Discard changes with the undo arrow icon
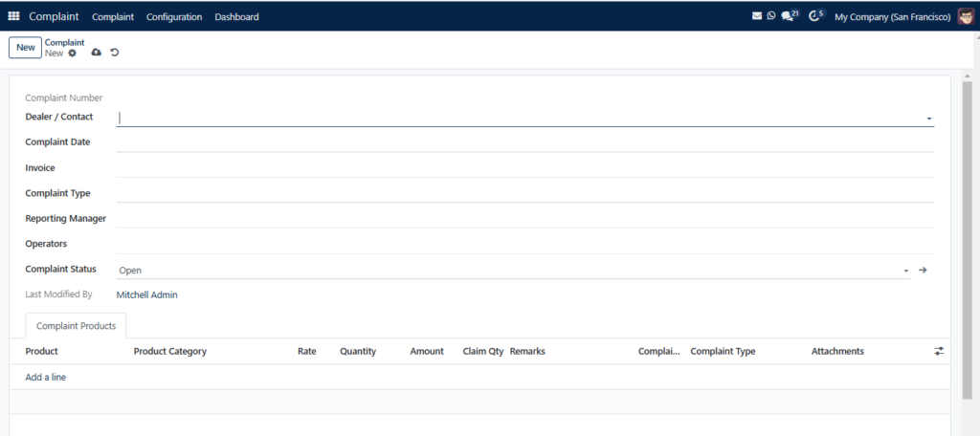The height and width of the screenshot is (436, 980). (x=115, y=53)
